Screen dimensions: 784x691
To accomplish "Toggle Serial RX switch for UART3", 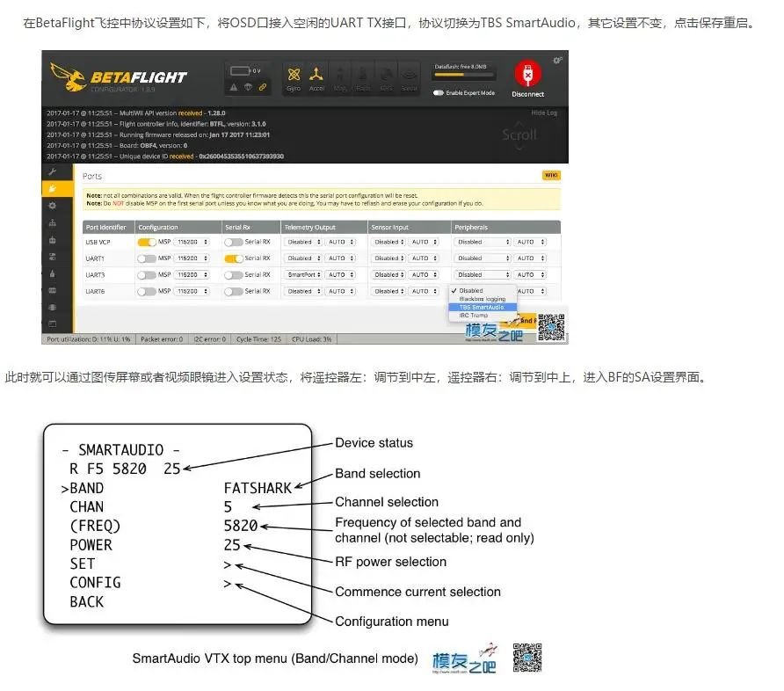I will [x=233, y=275].
